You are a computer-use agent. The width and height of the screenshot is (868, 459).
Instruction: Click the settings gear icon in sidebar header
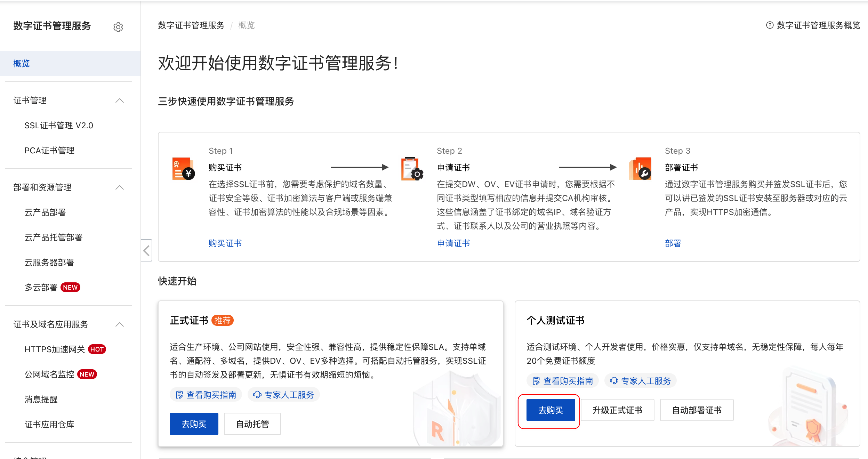click(118, 27)
